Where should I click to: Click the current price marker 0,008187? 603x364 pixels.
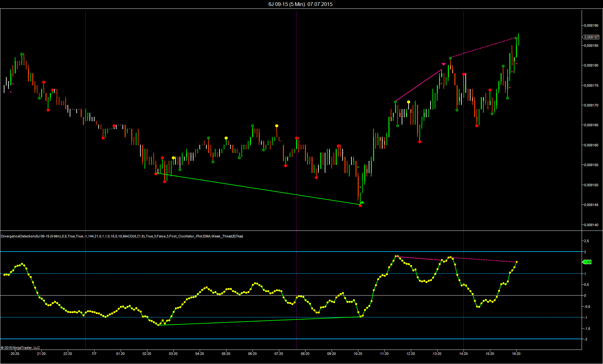(591, 37)
